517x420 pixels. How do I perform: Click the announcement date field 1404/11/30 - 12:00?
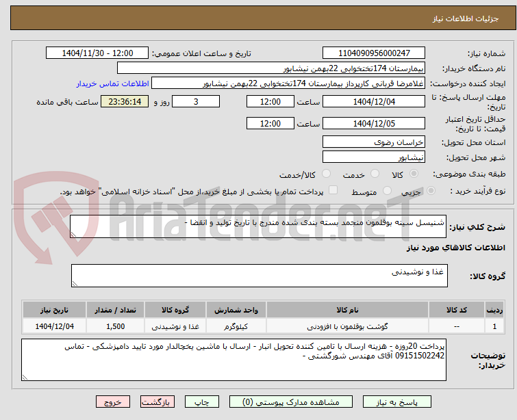coord(97,53)
